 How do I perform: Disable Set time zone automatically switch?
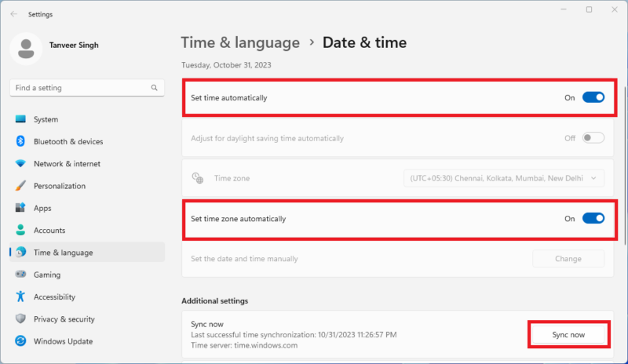593,219
